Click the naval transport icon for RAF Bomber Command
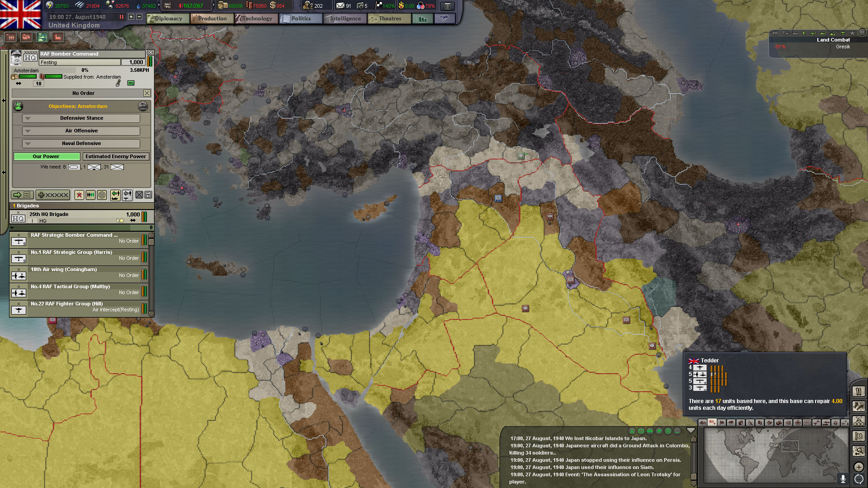Screen dimensions: 868x488 tap(114, 195)
